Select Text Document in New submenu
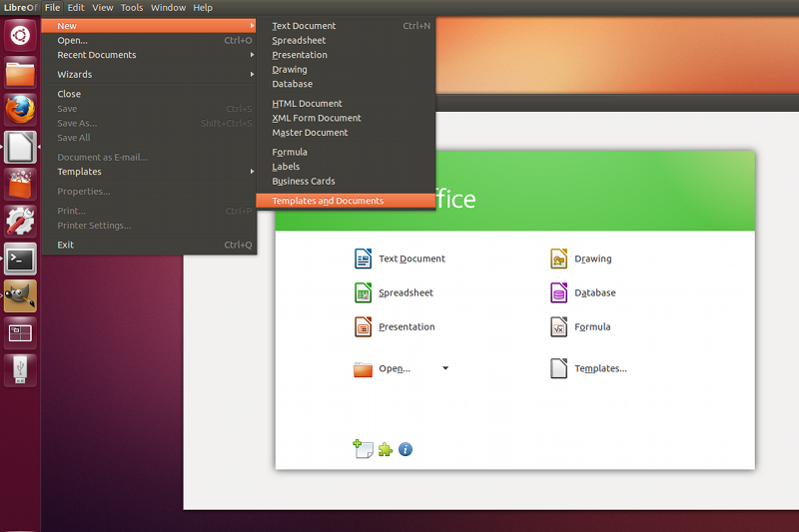 click(346, 26)
